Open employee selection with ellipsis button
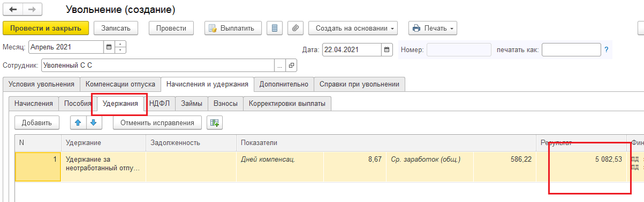 click(280, 66)
